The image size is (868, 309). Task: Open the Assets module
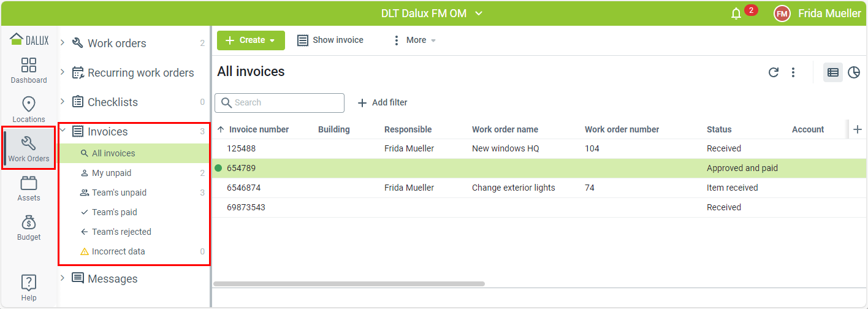(29, 188)
